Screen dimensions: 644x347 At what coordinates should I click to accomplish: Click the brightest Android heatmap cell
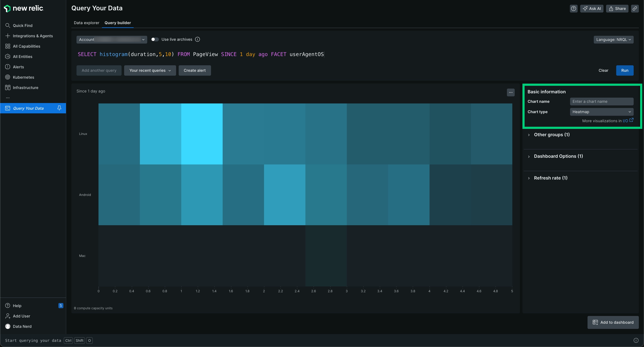pos(284,195)
